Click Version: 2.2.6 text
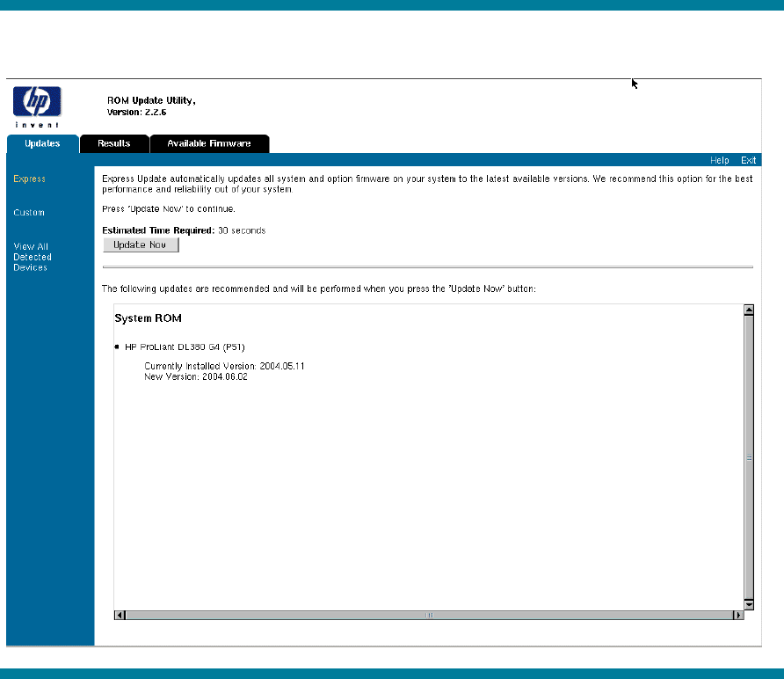Image resolution: width=784 pixels, height=679 pixels. point(136,112)
